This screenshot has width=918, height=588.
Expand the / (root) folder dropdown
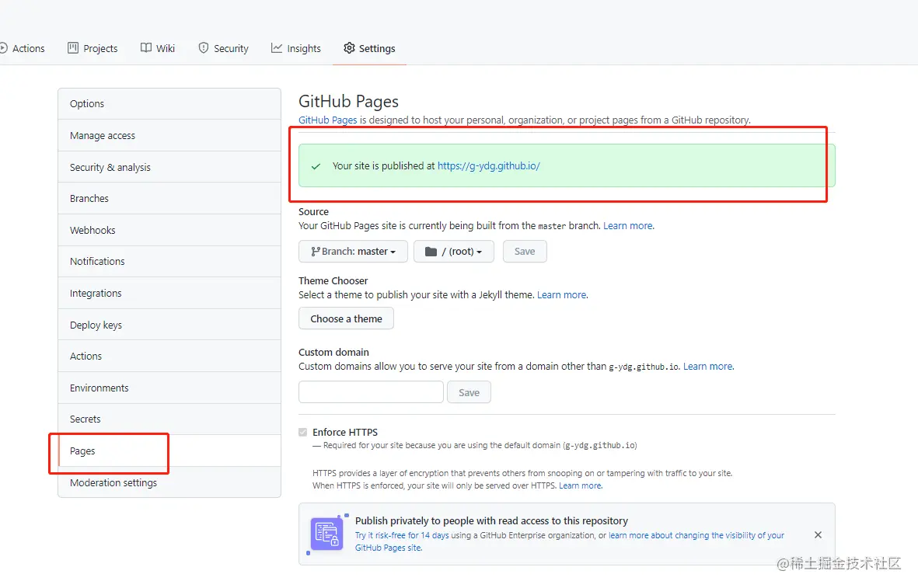coord(454,252)
